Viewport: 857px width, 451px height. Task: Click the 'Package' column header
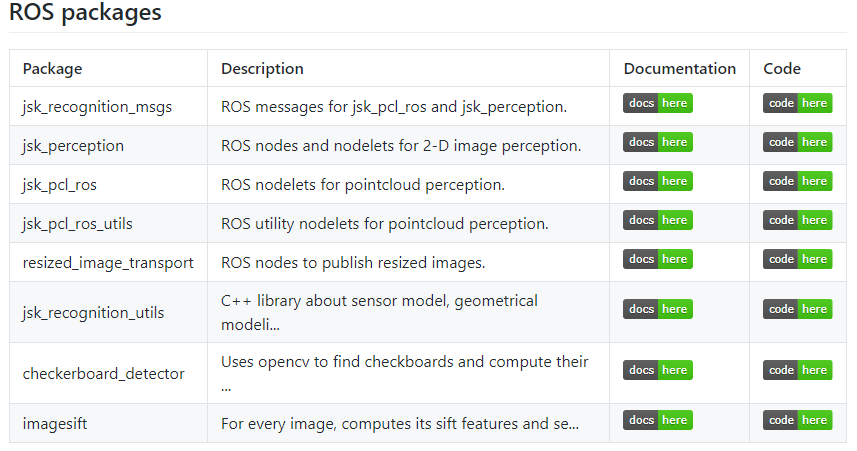(x=52, y=69)
